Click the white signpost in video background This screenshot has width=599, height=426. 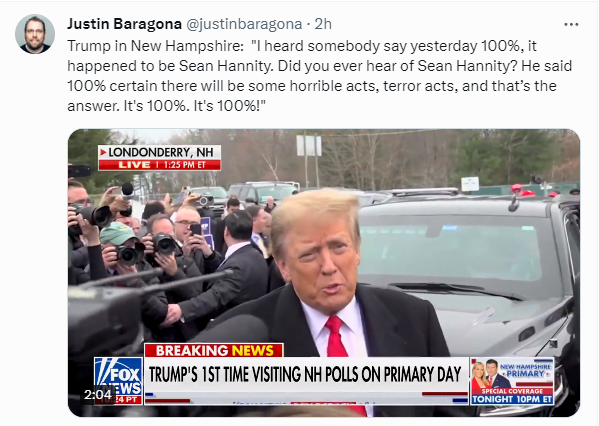click(309, 160)
